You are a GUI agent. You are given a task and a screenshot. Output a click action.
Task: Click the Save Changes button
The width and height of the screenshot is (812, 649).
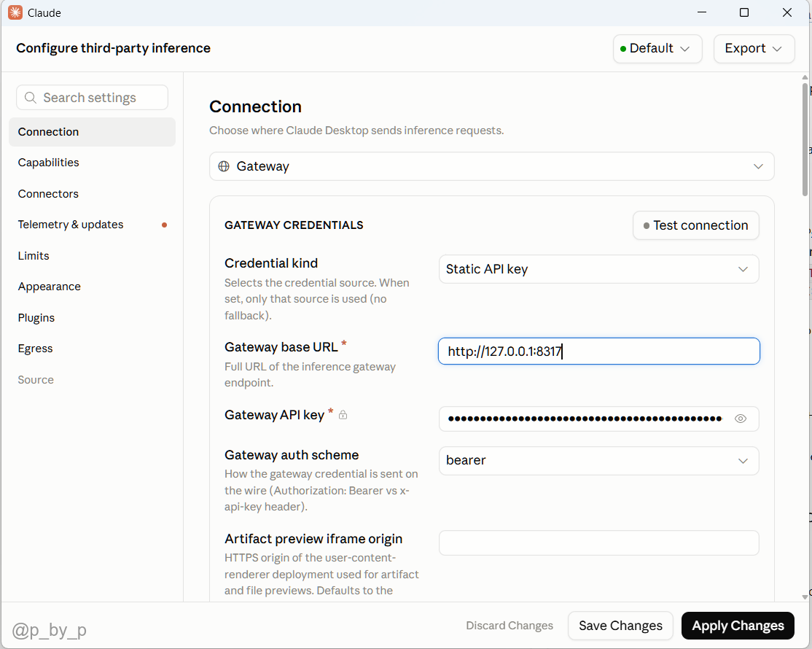tap(620, 626)
